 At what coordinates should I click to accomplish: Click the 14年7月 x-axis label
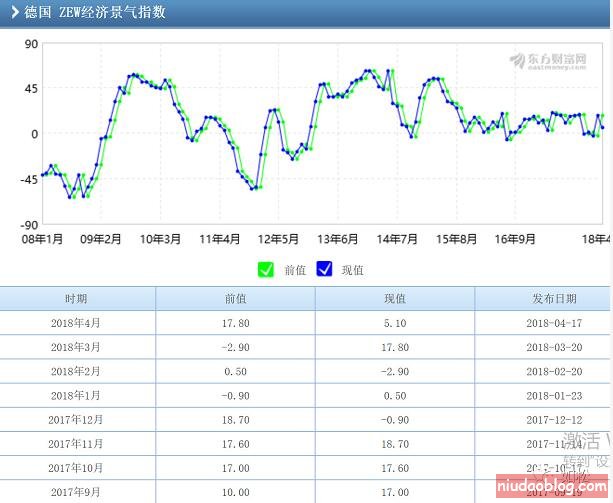click(397, 239)
